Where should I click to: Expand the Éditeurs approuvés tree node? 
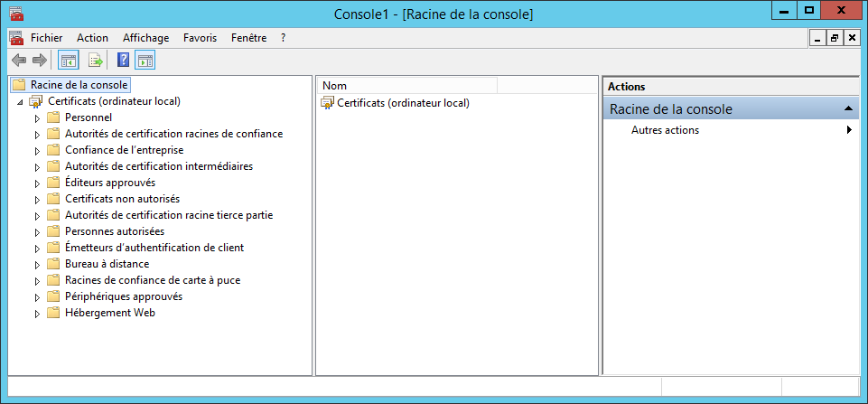coord(37,183)
